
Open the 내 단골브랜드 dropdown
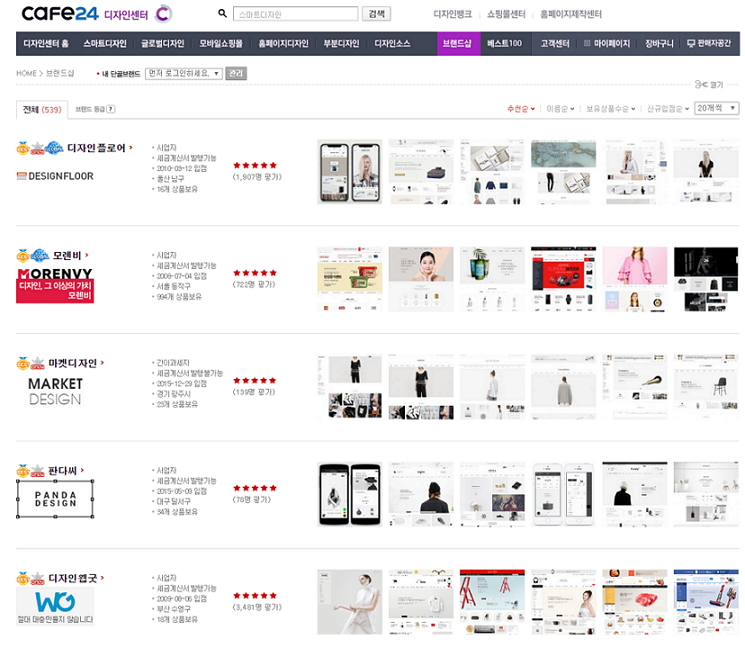tap(183, 73)
